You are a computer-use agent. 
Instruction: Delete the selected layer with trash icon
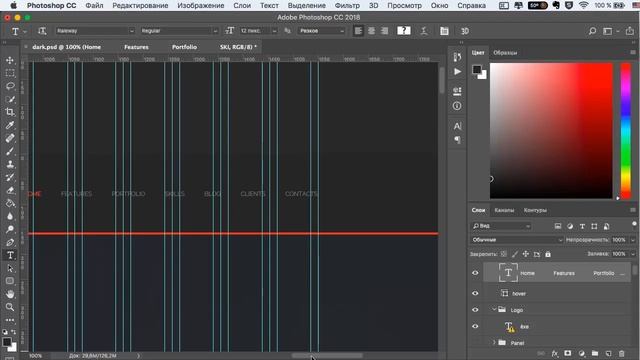pos(622,353)
